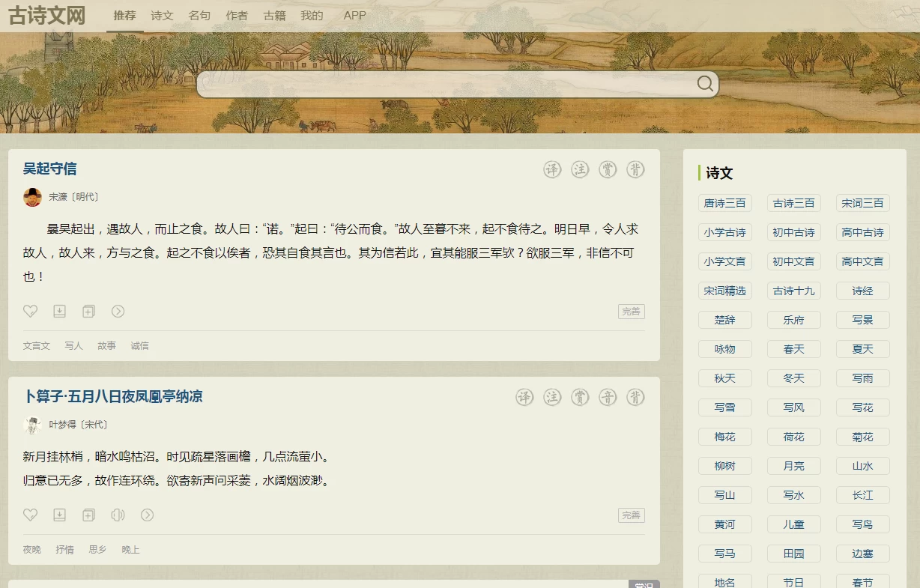Expand the arrow icon under 卜算子
The height and width of the screenshot is (588, 920).
click(x=148, y=515)
